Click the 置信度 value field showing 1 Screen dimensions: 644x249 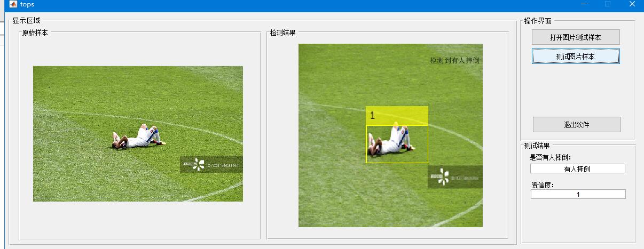click(x=578, y=194)
